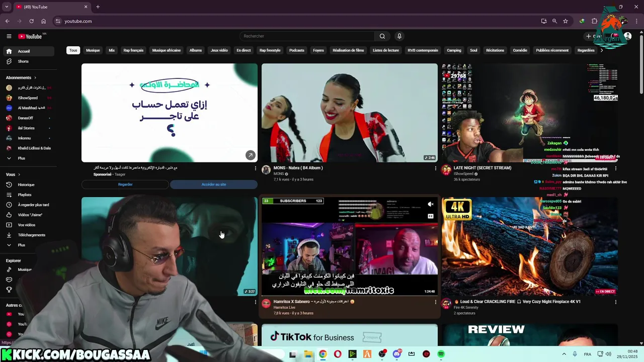Click Accéder au site button
Image resolution: width=644 pixels, height=362 pixels.
tap(214, 185)
